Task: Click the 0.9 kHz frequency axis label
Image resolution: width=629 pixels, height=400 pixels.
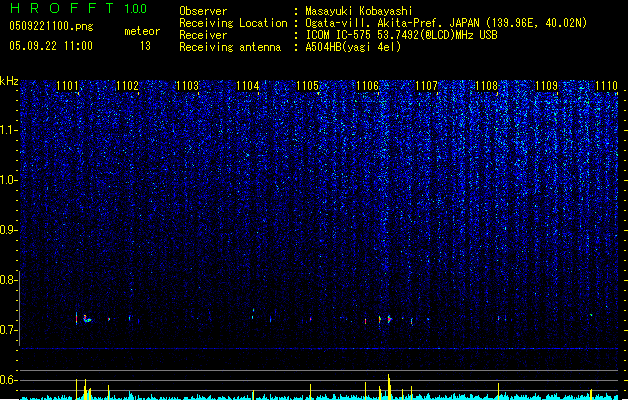Action: (8, 230)
